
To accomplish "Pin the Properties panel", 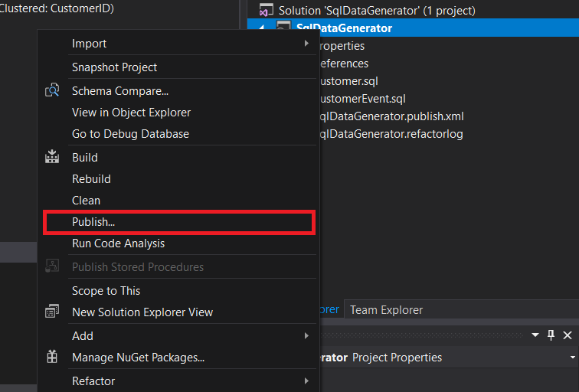I will point(551,335).
